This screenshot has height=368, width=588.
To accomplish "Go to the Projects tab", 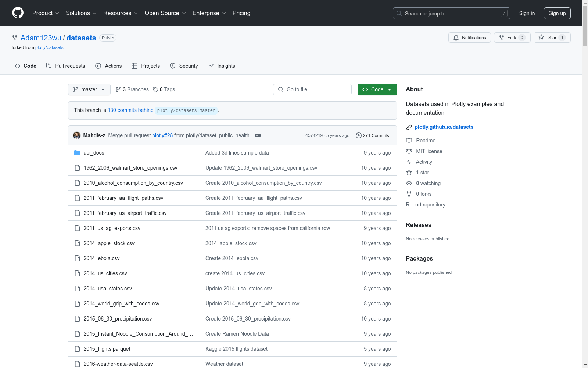I will click(146, 66).
